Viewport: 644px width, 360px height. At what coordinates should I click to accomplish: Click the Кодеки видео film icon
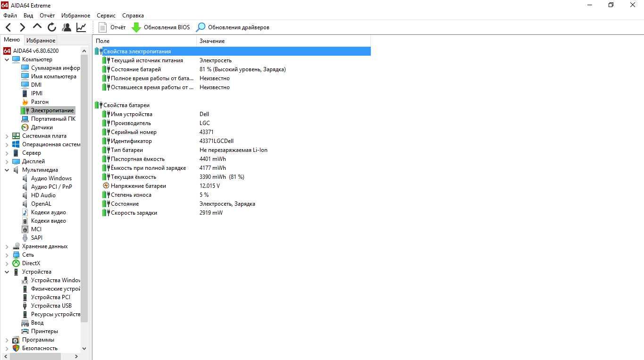pos(25,221)
